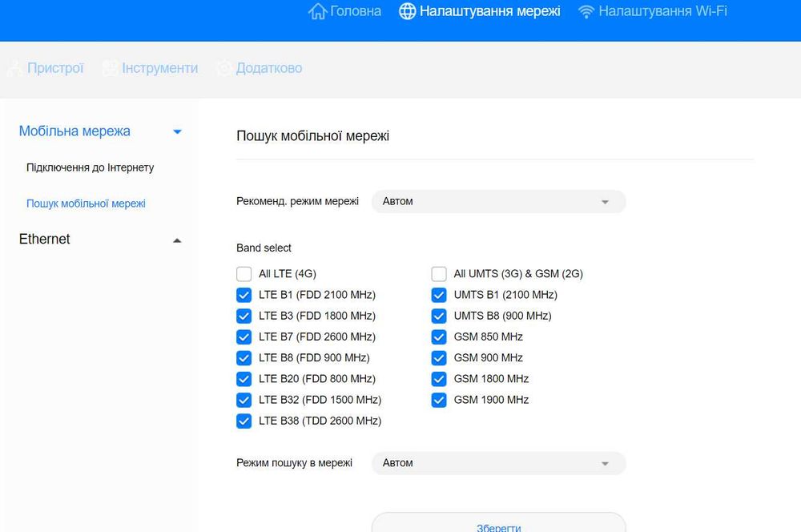
Task: Click the Додатково gear icon
Action: 224,68
